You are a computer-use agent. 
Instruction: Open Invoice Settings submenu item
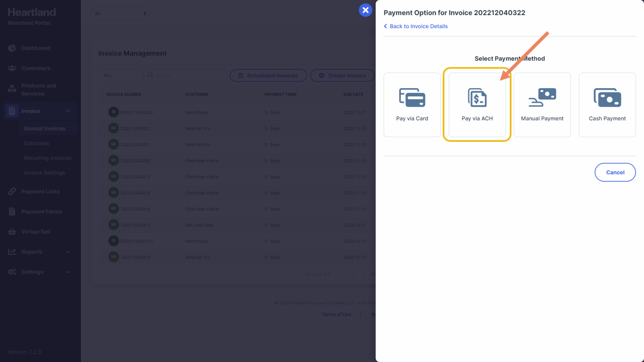[45, 173]
